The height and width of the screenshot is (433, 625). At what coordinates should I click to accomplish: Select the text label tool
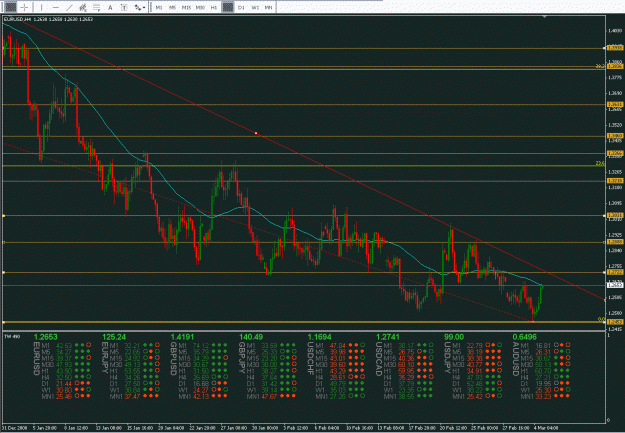pyautogui.click(x=124, y=7)
